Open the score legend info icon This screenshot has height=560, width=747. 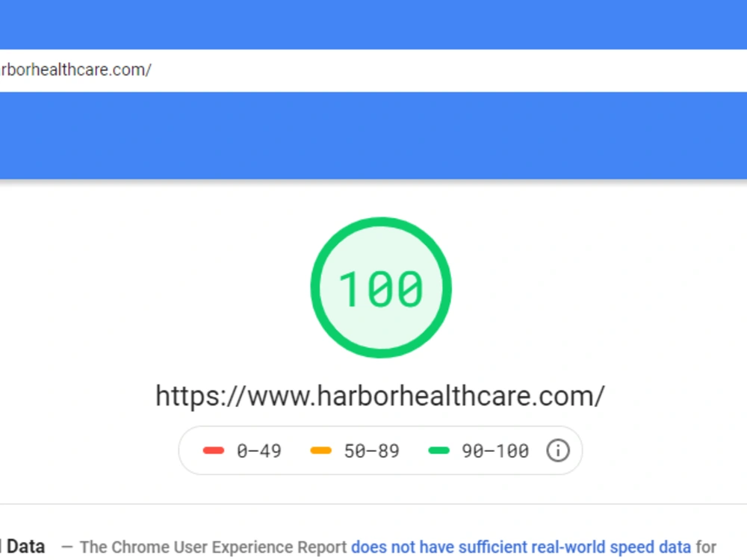point(557,450)
